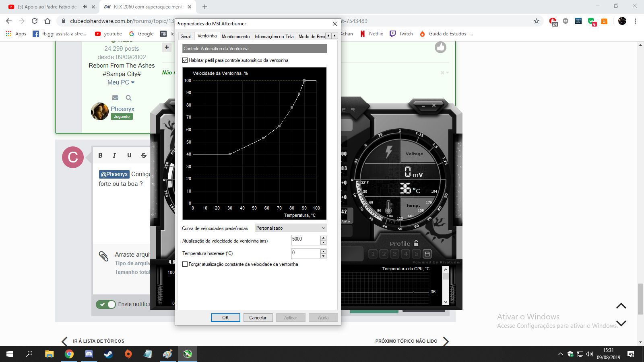This screenshot has width=644, height=362.
Task: Open the Netflix bookmark
Action: [372, 34]
